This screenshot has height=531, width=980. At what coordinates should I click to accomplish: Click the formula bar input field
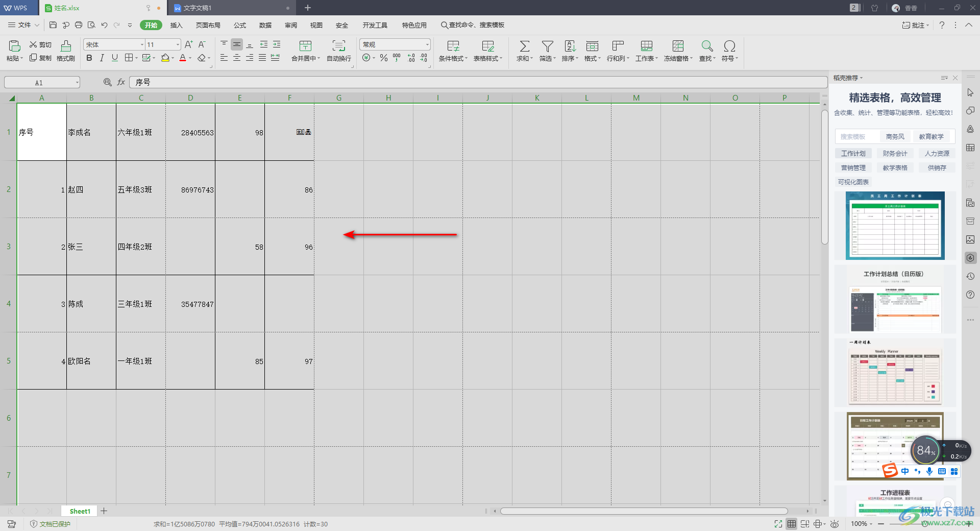[x=478, y=82]
